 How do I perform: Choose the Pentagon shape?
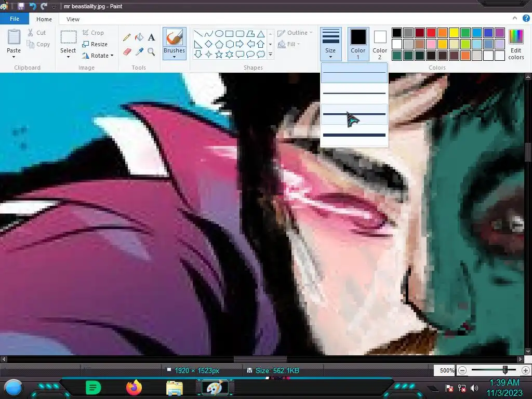[219, 44]
